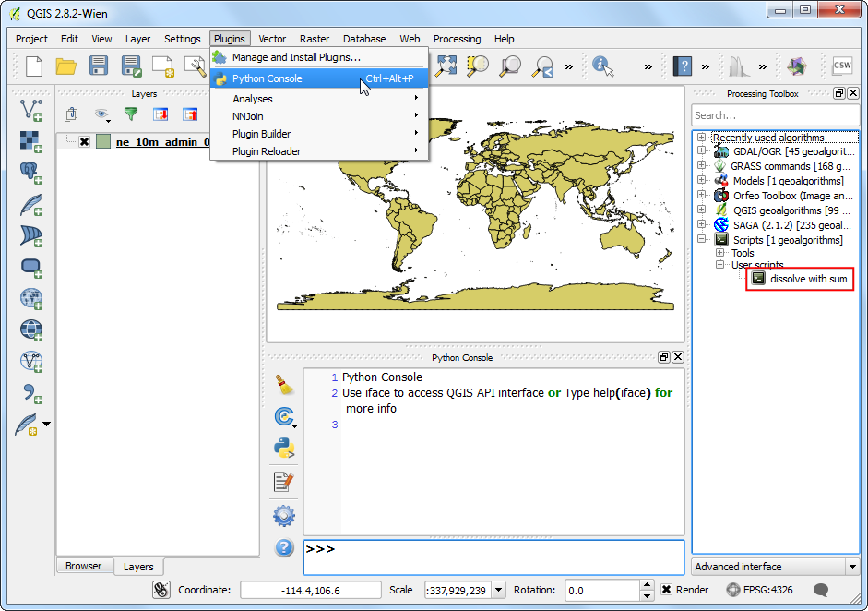Expand Recently used algorithms tree node
The width and height of the screenshot is (868, 611).
tap(701, 137)
